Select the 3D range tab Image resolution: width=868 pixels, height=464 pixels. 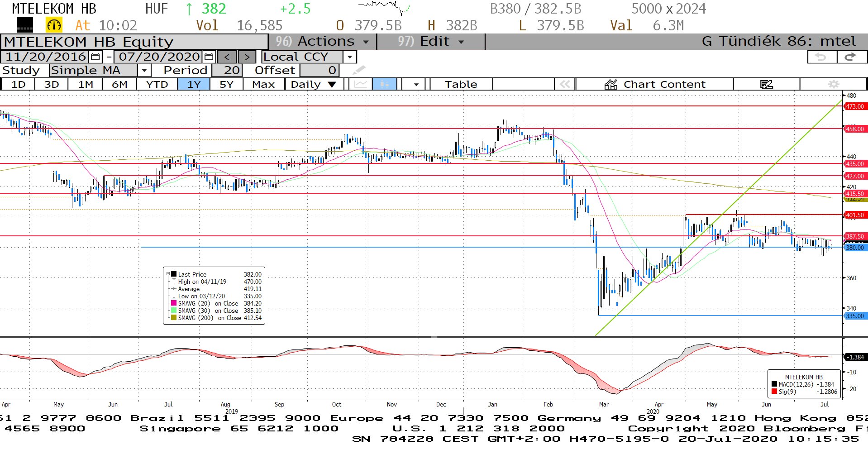point(52,84)
